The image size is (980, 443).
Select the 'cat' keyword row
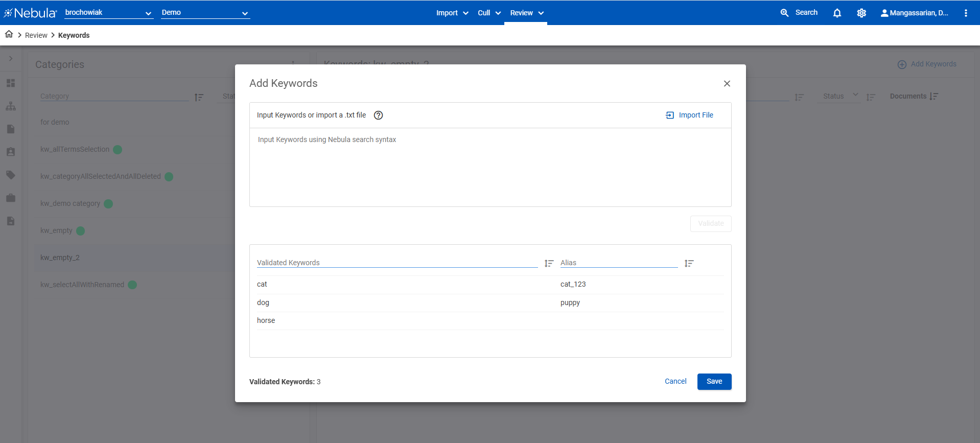point(490,285)
